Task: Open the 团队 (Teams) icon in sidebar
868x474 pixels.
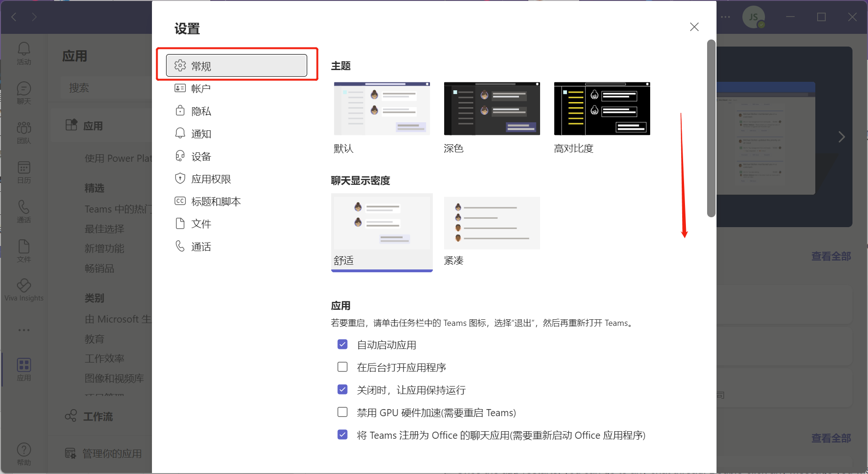Action: click(x=24, y=131)
